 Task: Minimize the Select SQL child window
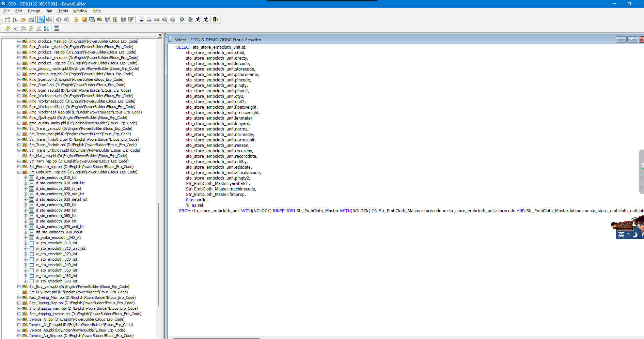pos(621,40)
